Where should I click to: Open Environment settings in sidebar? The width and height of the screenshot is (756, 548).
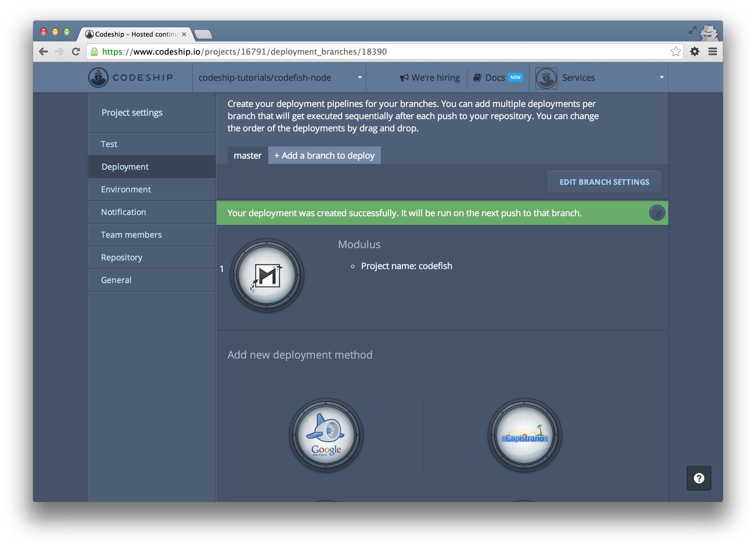point(126,189)
